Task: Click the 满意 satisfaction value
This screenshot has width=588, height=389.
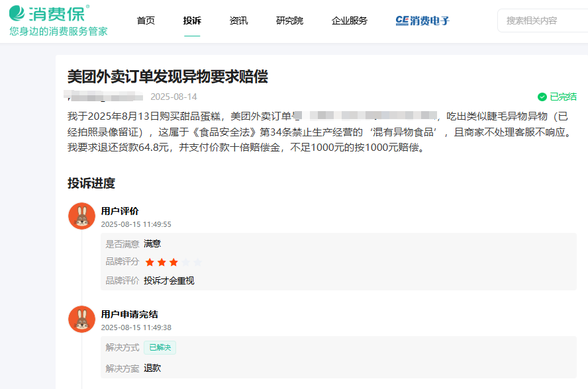Action: coord(152,244)
